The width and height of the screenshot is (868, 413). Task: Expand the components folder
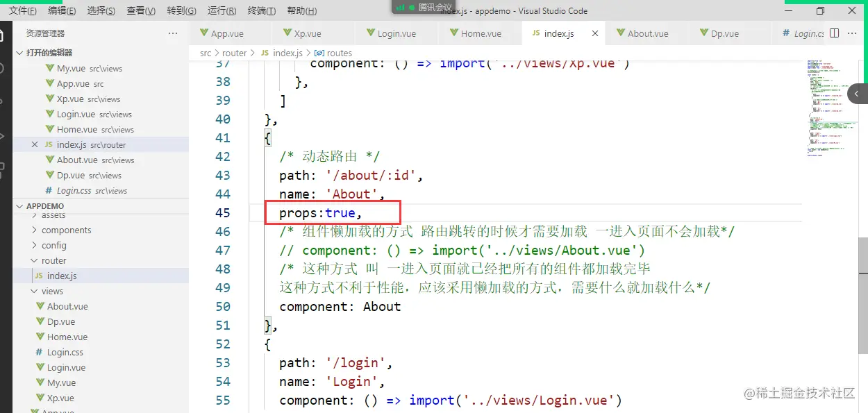(x=67, y=230)
